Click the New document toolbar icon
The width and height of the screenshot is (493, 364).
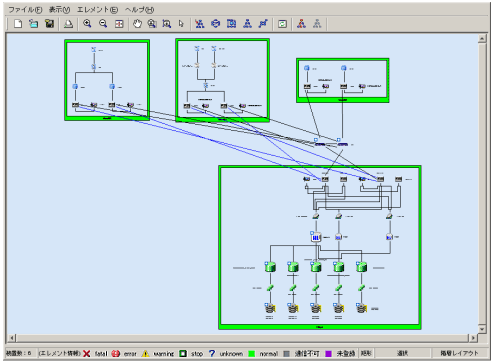click(x=18, y=24)
